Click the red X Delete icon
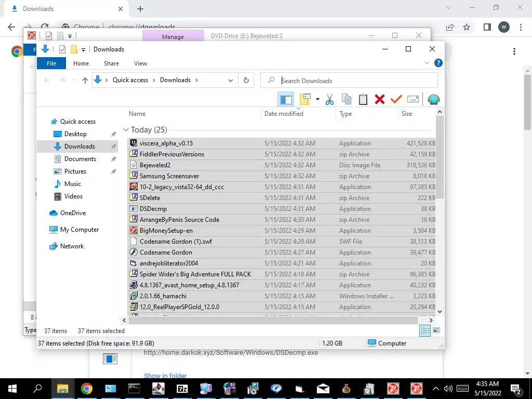Image resolution: width=532 pixels, height=399 pixels. click(380, 99)
